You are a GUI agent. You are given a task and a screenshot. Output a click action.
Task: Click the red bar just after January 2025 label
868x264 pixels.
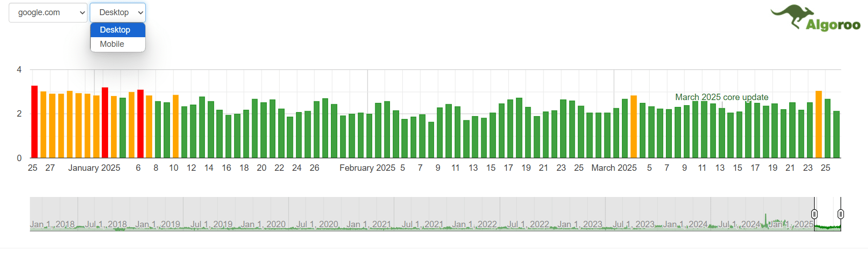click(x=105, y=123)
